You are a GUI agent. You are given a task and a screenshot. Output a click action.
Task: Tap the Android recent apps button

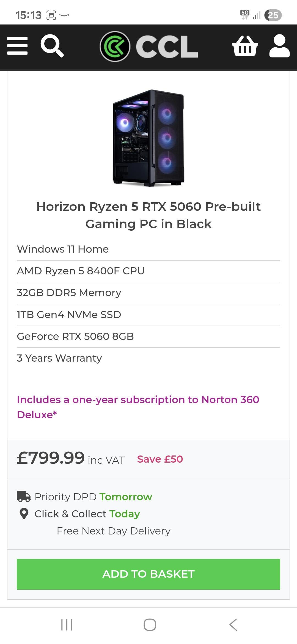click(x=67, y=624)
